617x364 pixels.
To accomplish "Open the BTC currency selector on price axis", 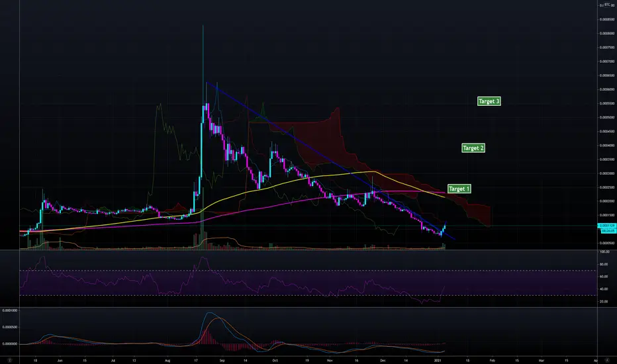I will click(x=607, y=5).
